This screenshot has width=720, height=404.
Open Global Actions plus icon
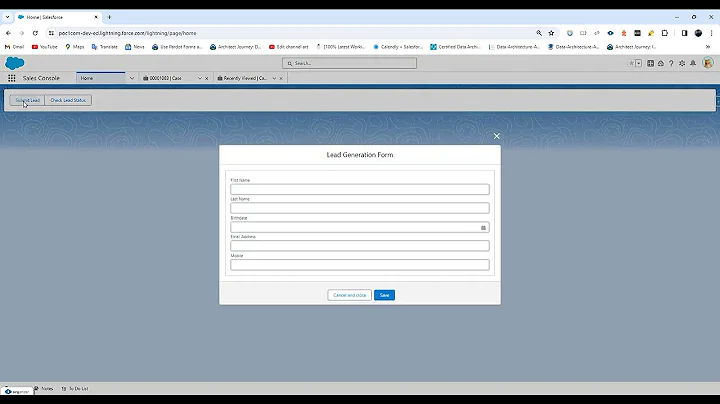tap(650, 63)
